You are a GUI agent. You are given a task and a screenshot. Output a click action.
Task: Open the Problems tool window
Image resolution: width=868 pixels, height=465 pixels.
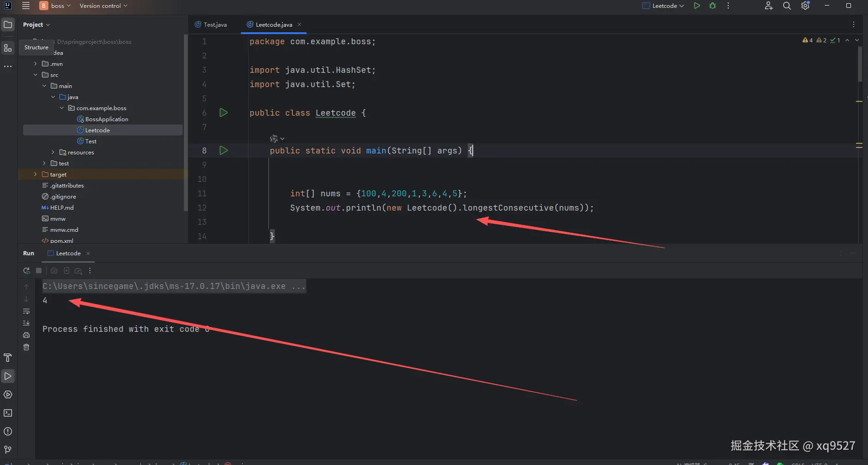[8, 431]
